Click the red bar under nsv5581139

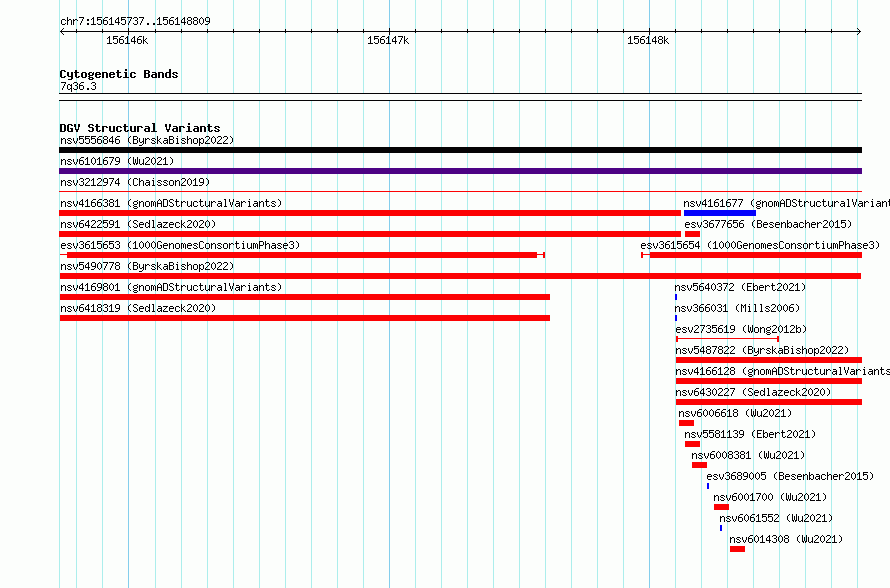pyautogui.click(x=692, y=444)
